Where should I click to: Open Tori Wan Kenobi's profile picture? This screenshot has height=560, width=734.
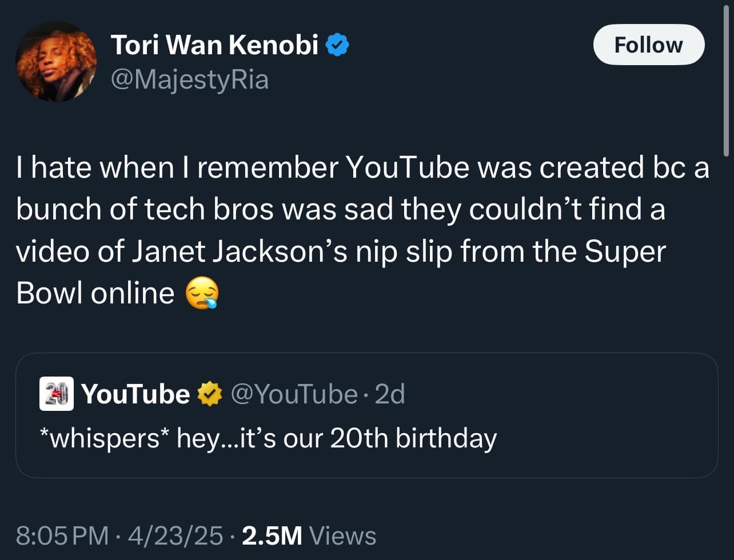[x=56, y=62]
